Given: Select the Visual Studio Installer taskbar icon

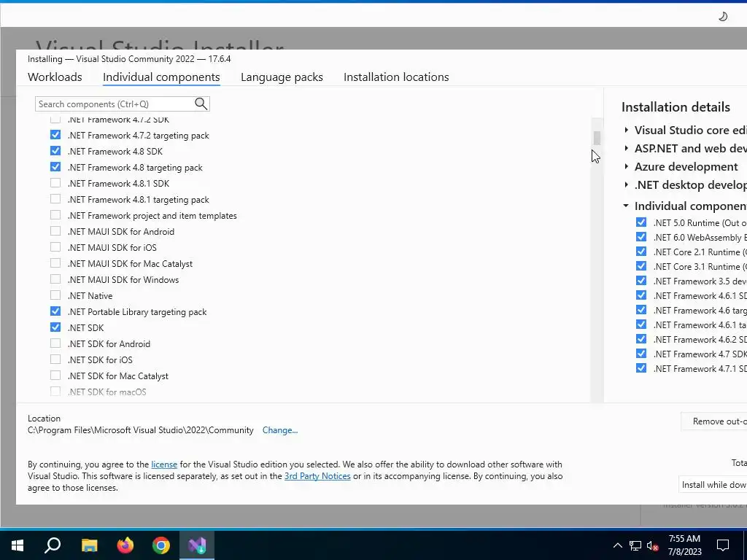Looking at the screenshot, I should [197, 545].
